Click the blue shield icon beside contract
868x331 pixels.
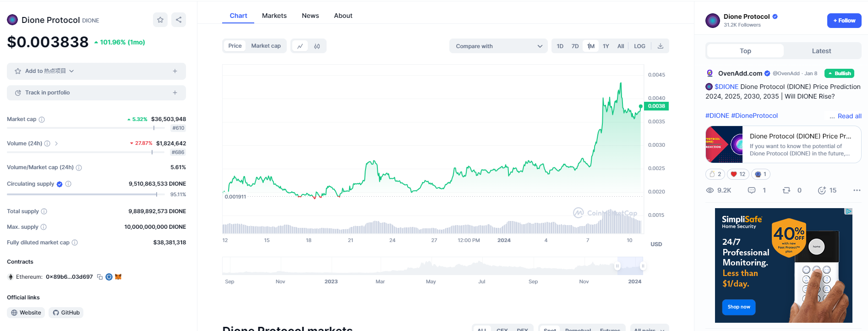coord(109,277)
